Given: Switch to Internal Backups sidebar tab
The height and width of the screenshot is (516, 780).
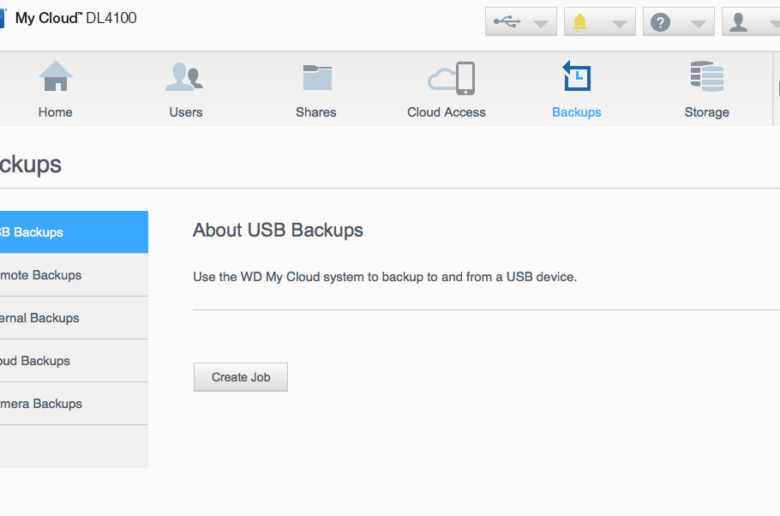Looking at the screenshot, I should point(74,318).
